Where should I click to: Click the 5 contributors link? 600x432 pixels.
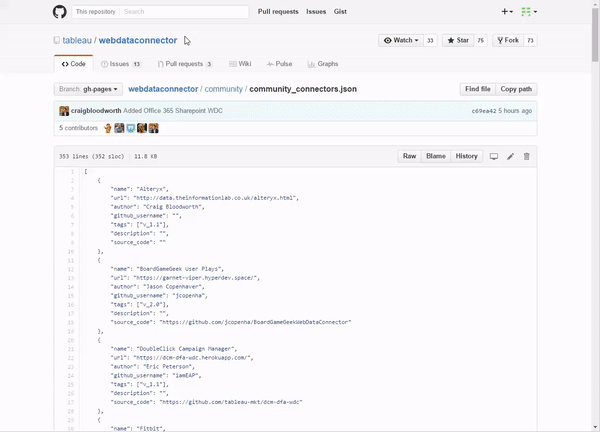[x=78, y=128]
